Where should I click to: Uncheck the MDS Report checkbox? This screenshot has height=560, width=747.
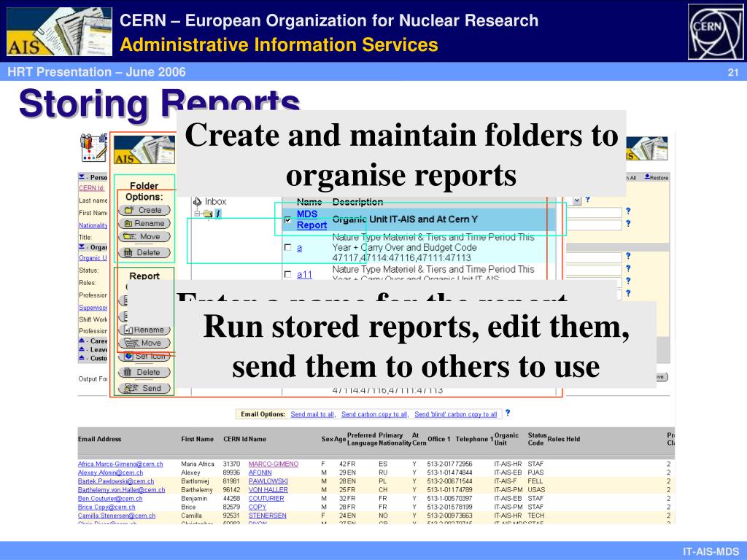click(x=287, y=219)
